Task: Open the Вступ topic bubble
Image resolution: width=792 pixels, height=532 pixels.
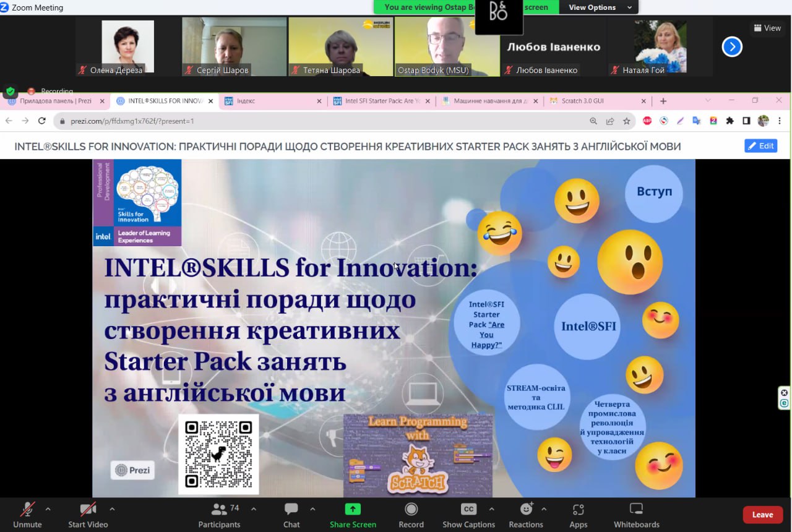Action: tap(654, 192)
